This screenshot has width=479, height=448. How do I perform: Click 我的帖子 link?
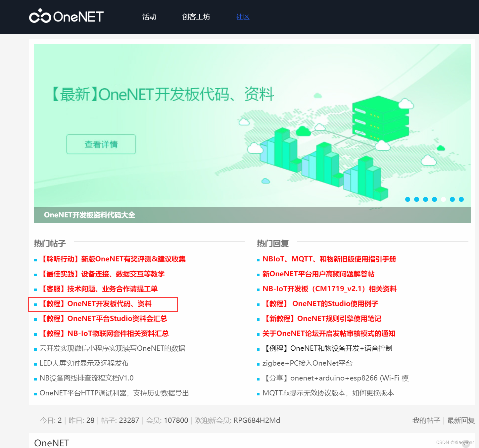pyautogui.click(x=426, y=421)
